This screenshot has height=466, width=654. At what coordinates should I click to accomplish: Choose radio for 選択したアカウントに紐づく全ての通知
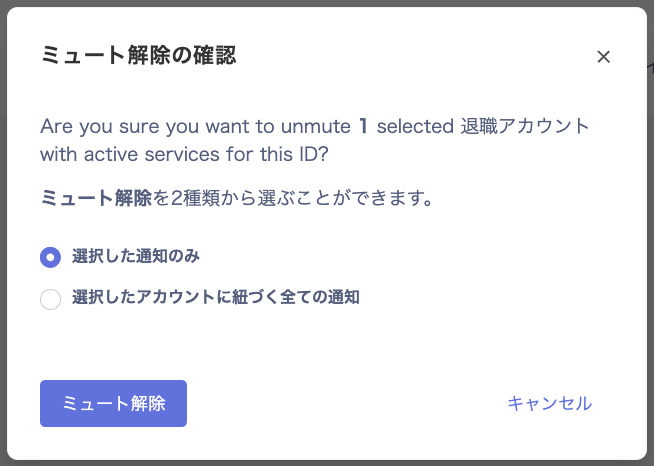tap(50, 298)
